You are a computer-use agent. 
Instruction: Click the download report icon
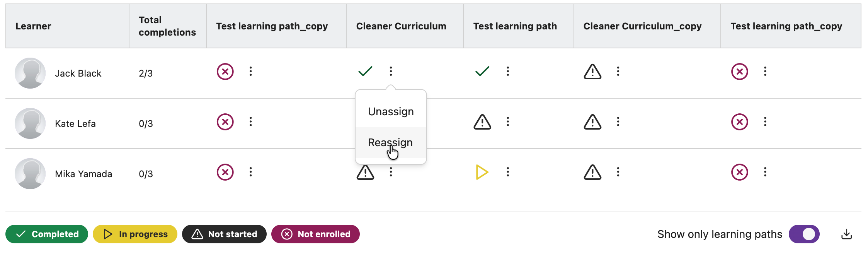coord(846,234)
